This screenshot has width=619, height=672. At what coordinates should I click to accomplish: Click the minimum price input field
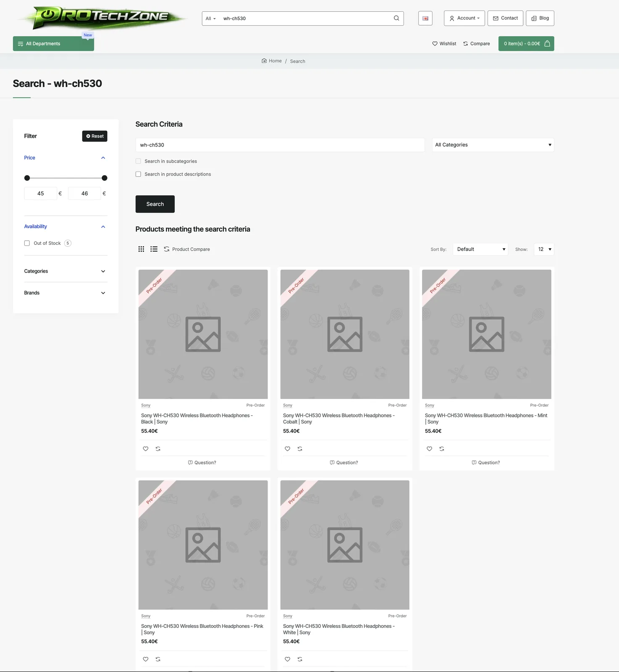click(40, 194)
